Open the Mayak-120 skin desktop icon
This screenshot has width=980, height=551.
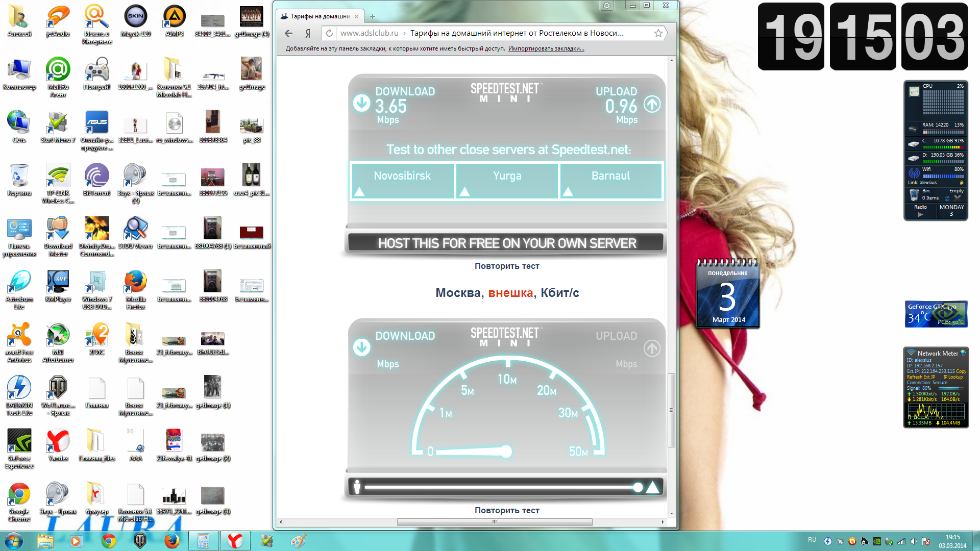(135, 20)
